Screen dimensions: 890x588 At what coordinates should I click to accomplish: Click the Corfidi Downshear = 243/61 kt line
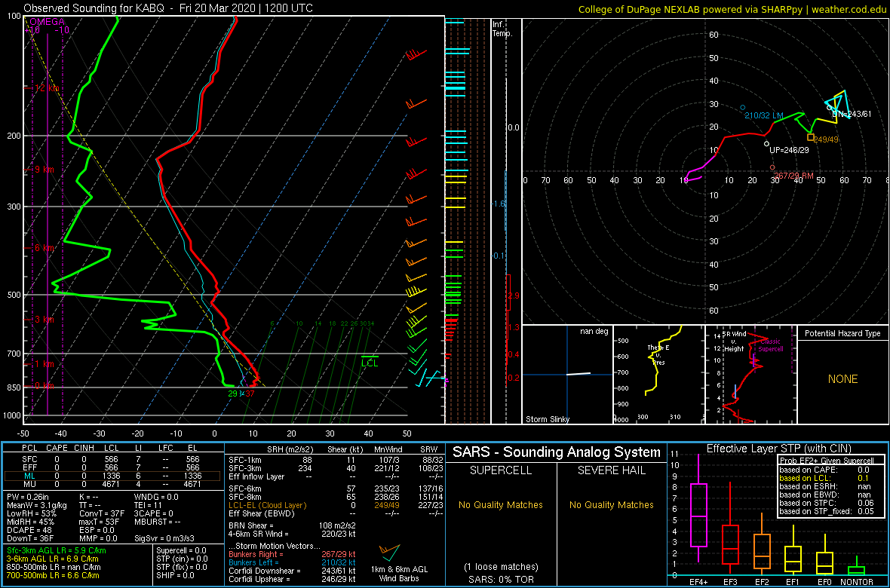pos(293,571)
